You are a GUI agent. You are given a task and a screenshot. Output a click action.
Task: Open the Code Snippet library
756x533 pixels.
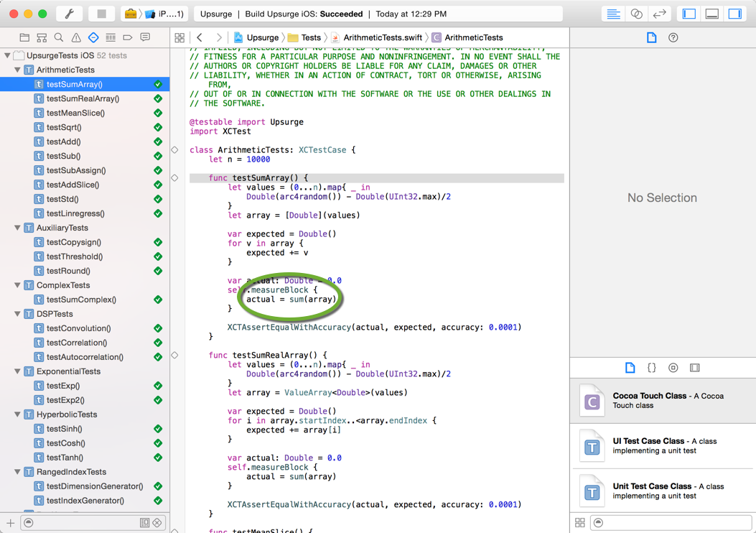[651, 368]
